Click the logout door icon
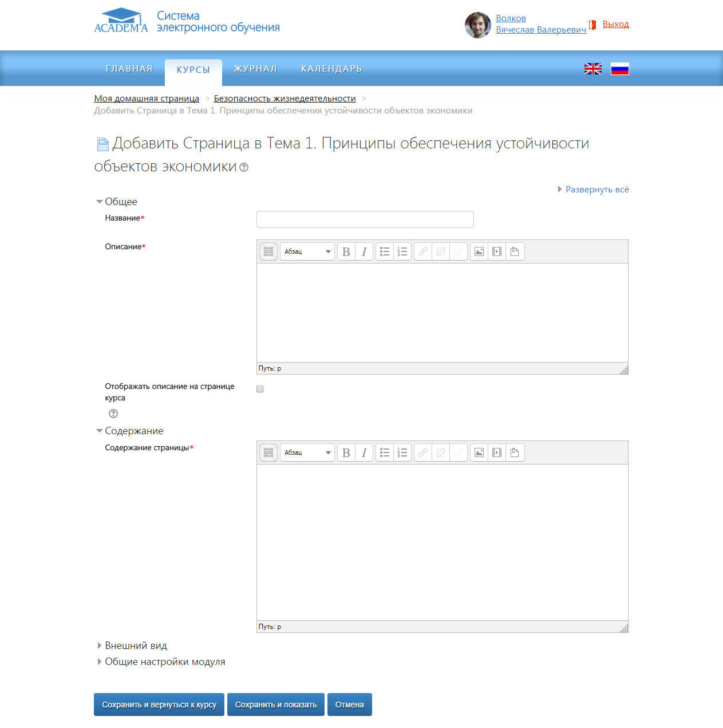The height and width of the screenshot is (728, 723). [593, 25]
